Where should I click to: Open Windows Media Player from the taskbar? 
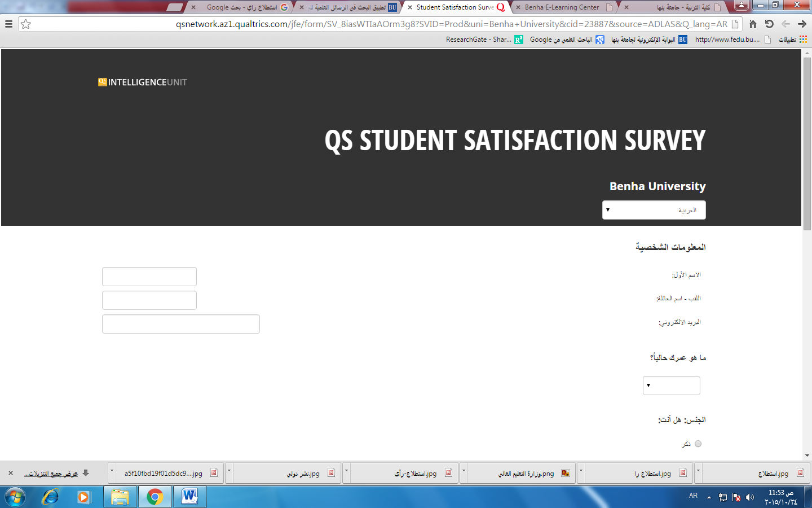84,497
